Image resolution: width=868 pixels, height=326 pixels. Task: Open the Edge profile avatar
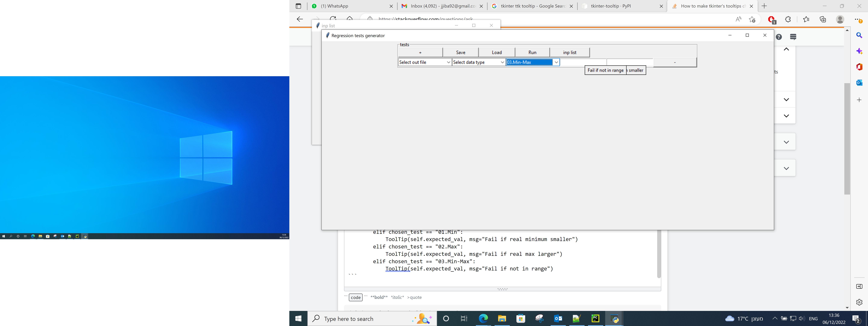840,19
